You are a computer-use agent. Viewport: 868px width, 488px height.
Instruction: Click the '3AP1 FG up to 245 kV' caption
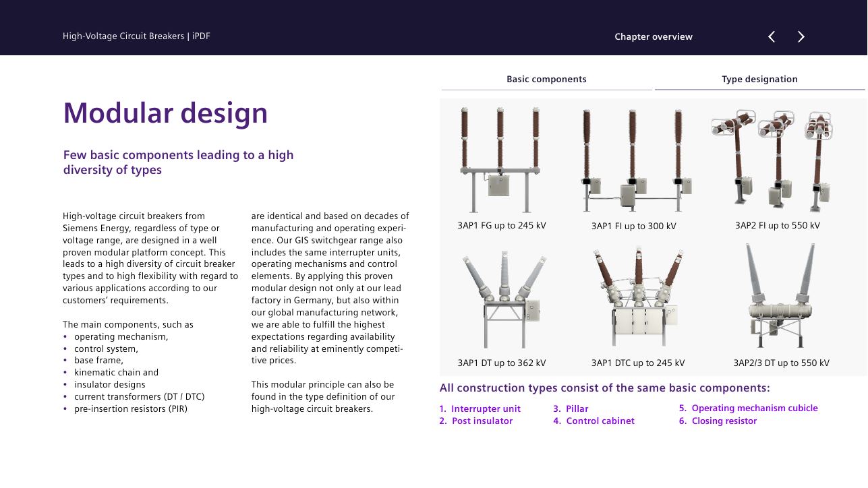(x=502, y=226)
